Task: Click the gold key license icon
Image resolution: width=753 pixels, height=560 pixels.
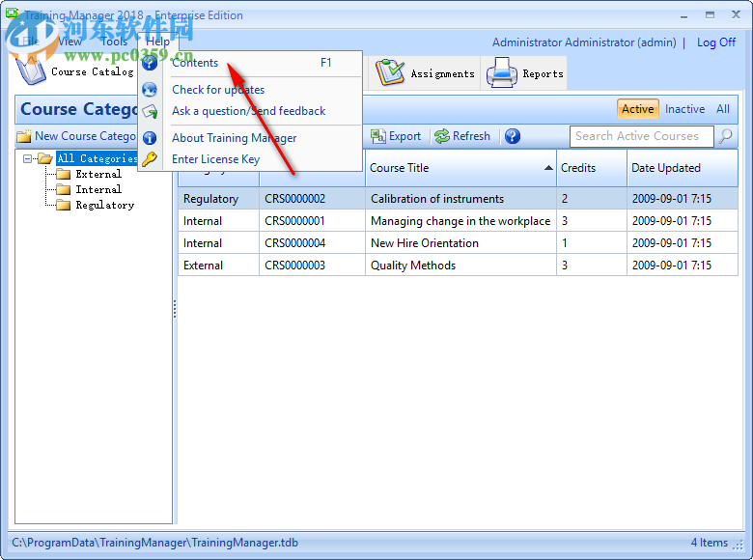Action: (x=150, y=159)
